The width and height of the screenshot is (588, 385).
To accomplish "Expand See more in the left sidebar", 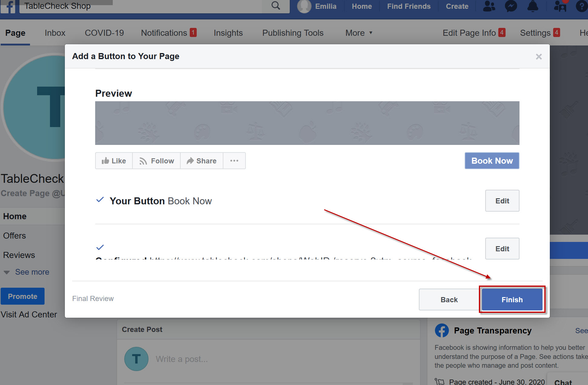I will tap(26, 272).
